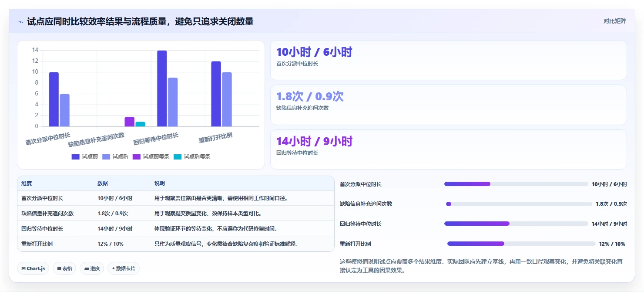Image resolution: width=644 pixels, height=292 pixels.
Task: Click the 重新打开比例 progress row label
Action: 356,244
